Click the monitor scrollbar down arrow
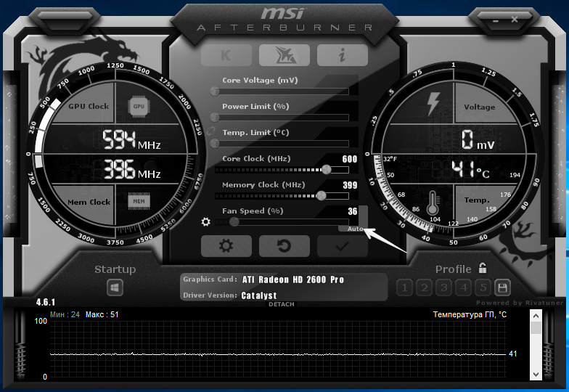 click(x=536, y=374)
